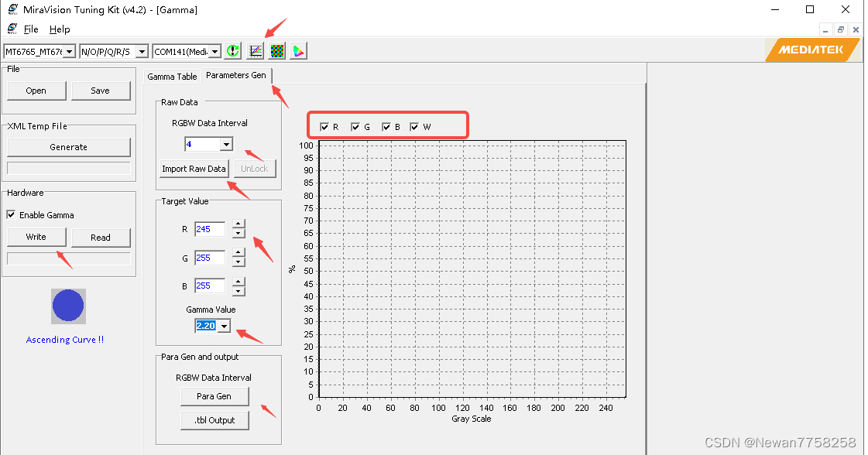Toggle the Enable Gamma checkbox

pyautogui.click(x=11, y=215)
